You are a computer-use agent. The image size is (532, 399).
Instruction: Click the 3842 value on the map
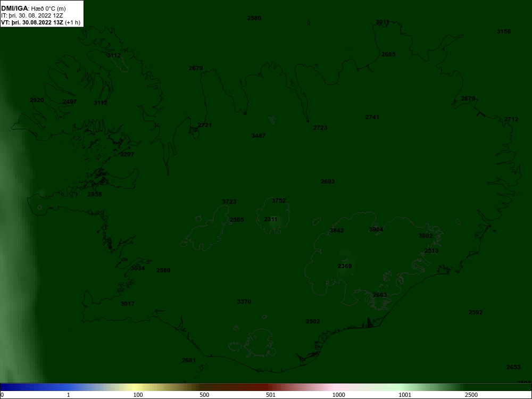click(x=337, y=231)
